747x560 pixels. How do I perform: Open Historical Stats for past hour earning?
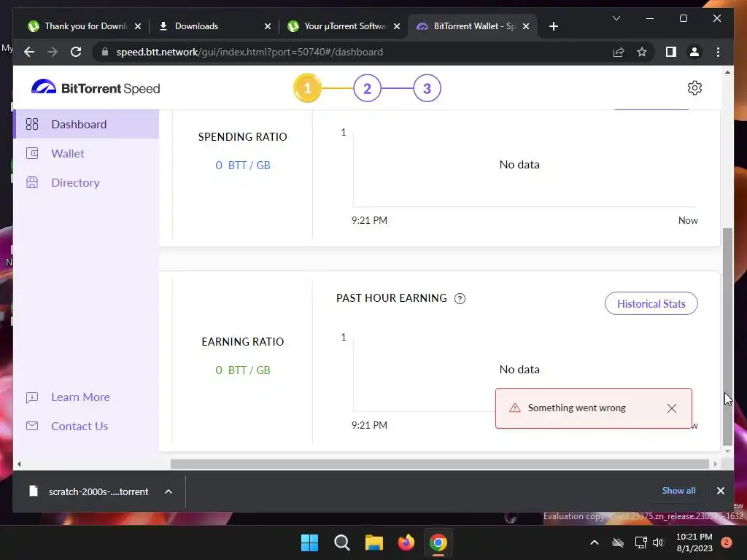[651, 304]
